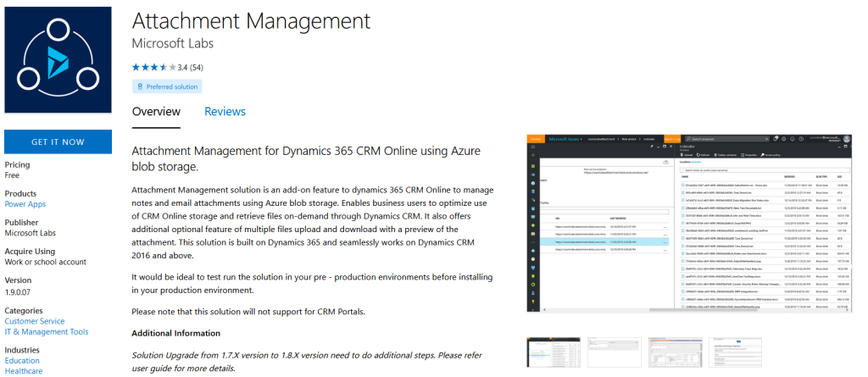Open the IT & Management Tools link
The width and height of the screenshot is (868, 377).
47,331
